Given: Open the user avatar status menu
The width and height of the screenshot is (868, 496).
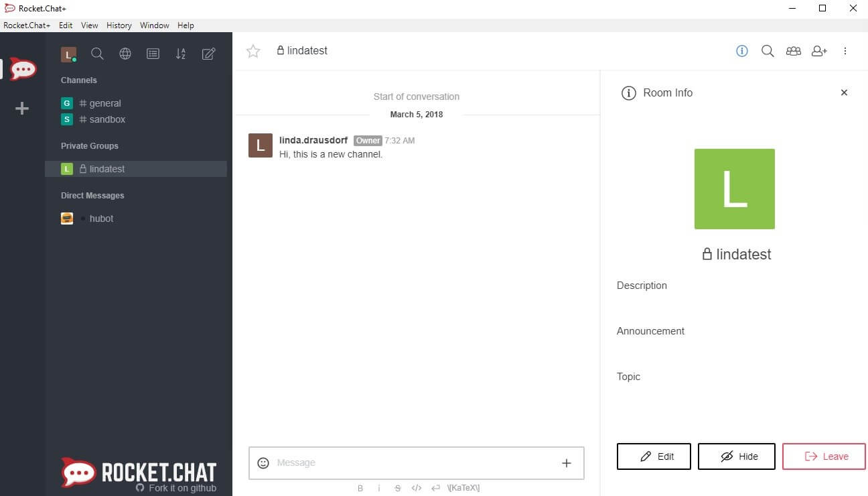Looking at the screenshot, I should tap(68, 54).
